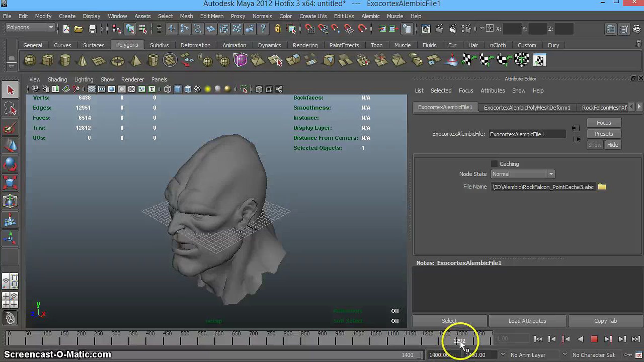Toggle the viewport grid display icon
Screen dimensions: 644x362
coord(91,89)
